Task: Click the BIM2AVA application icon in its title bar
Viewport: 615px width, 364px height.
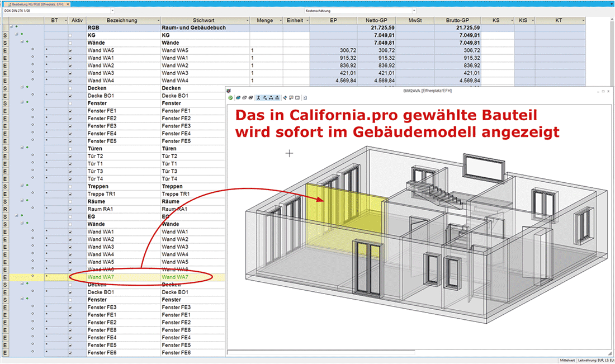Action: click(x=229, y=91)
